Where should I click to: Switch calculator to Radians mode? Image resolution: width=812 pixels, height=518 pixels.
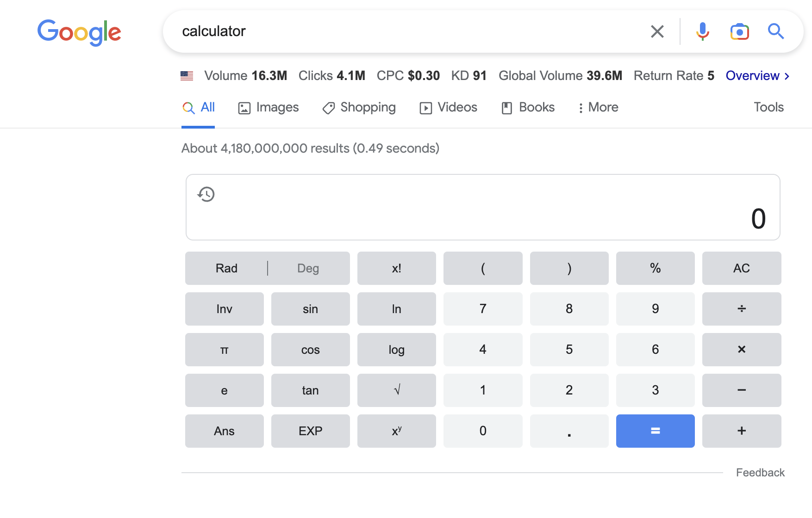point(226,268)
